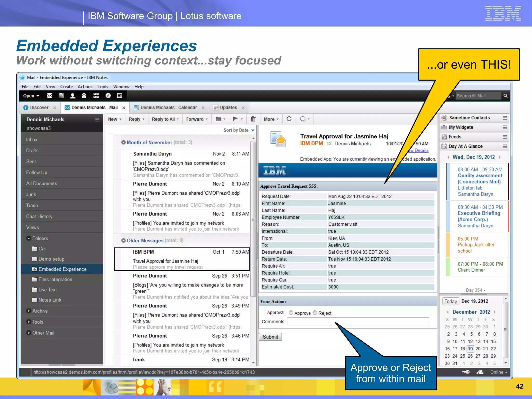The width and height of the screenshot is (532, 399).
Task: Open the Client Dinner calendar entry
Action: pos(477,267)
